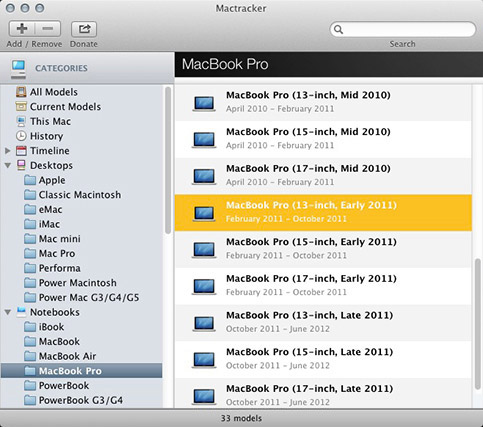483x427 pixels.
Task: Select MacBook Pro (15-inch, Late 2011)
Action: [x=323, y=359]
